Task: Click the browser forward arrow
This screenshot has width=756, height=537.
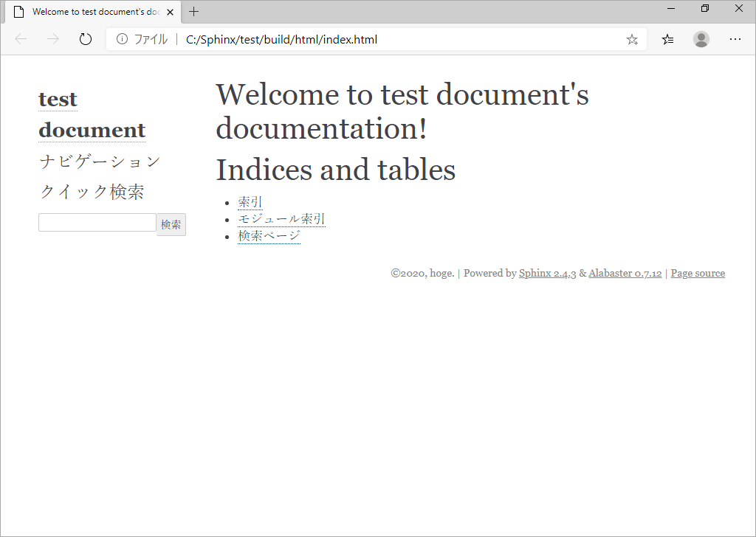Action: point(53,39)
